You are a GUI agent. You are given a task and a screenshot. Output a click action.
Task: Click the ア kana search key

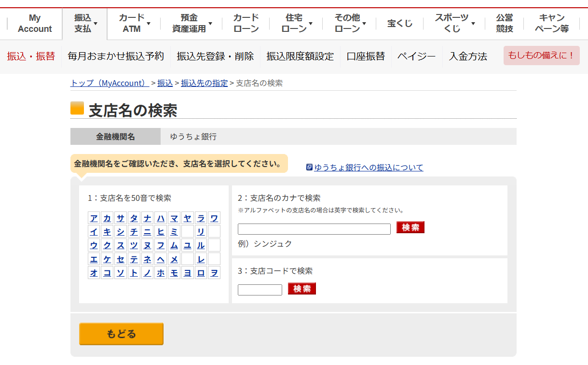[94, 218]
